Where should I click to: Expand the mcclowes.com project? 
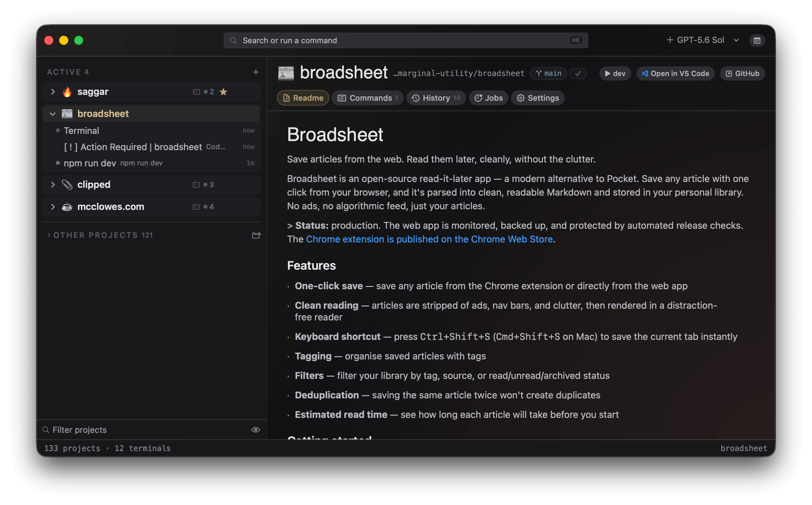pos(53,207)
